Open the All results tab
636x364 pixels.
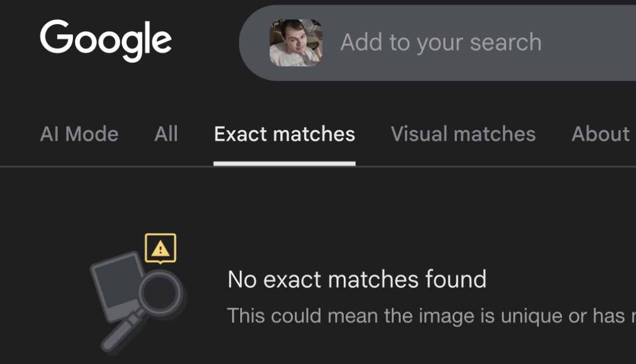166,134
